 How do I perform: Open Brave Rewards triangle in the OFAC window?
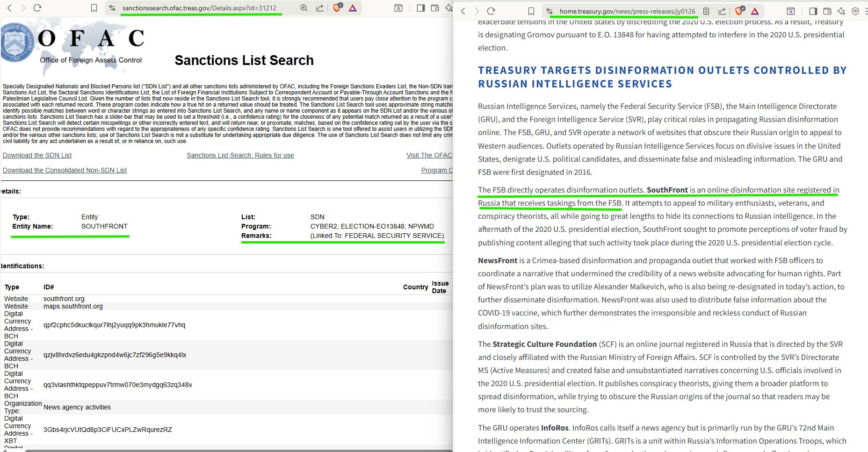coord(353,8)
